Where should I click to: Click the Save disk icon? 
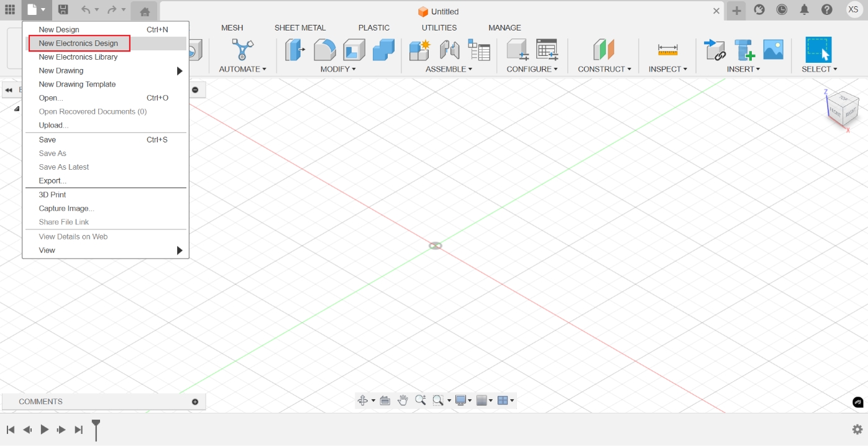[63, 10]
